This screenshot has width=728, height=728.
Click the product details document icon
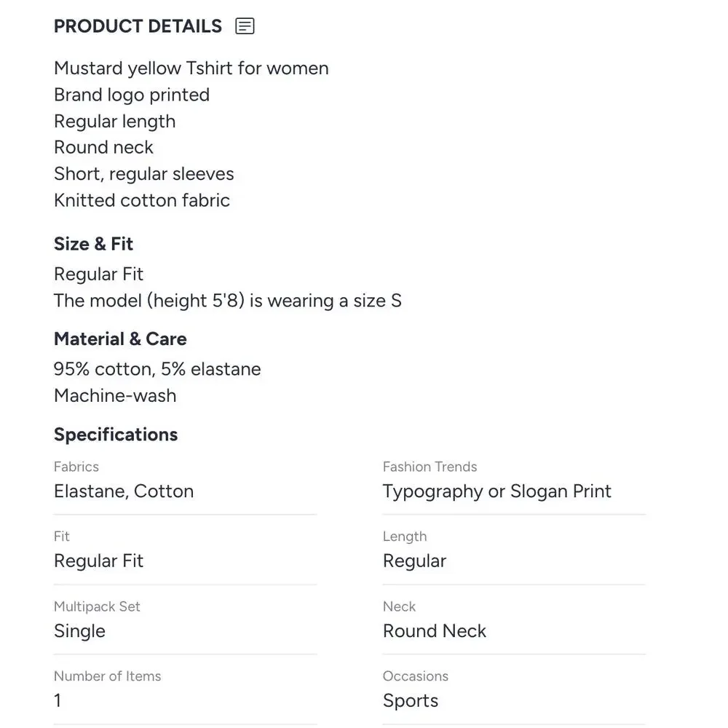pyautogui.click(x=245, y=26)
